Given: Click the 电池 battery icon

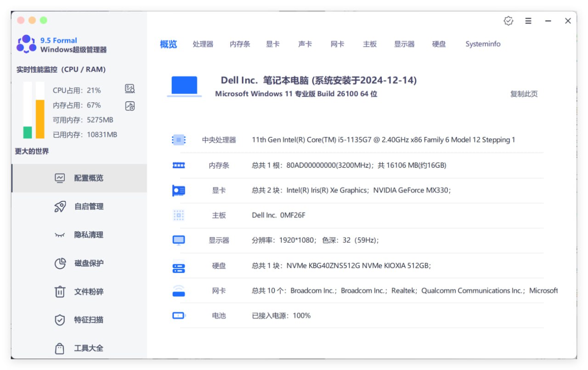Looking at the screenshot, I should [179, 316].
